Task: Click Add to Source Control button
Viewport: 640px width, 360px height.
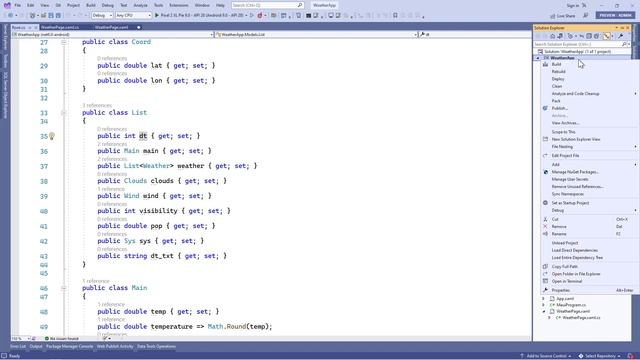Action: pyautogui.click(x=545, y=356)
